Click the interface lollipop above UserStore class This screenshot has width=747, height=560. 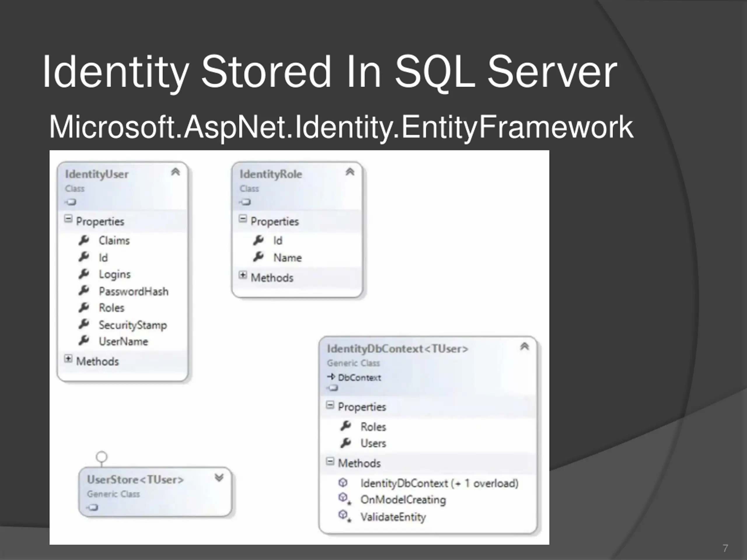[102, 457]
